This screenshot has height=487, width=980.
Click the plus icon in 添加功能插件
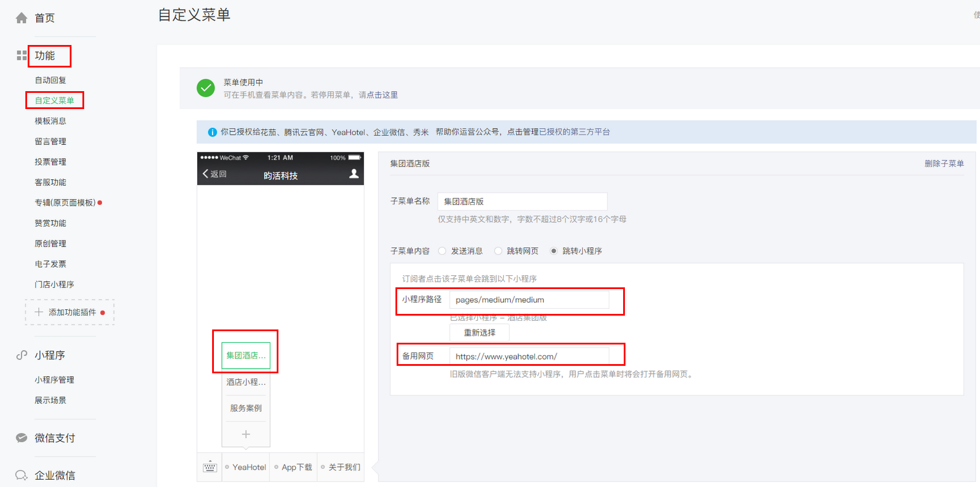click(39, 312)
